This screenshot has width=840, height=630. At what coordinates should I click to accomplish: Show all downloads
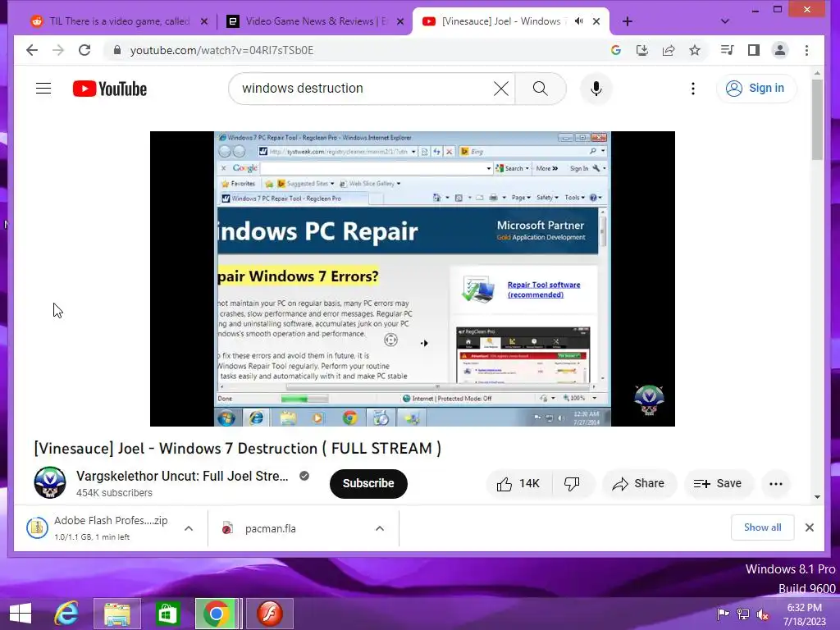click(x=762, y=527)
